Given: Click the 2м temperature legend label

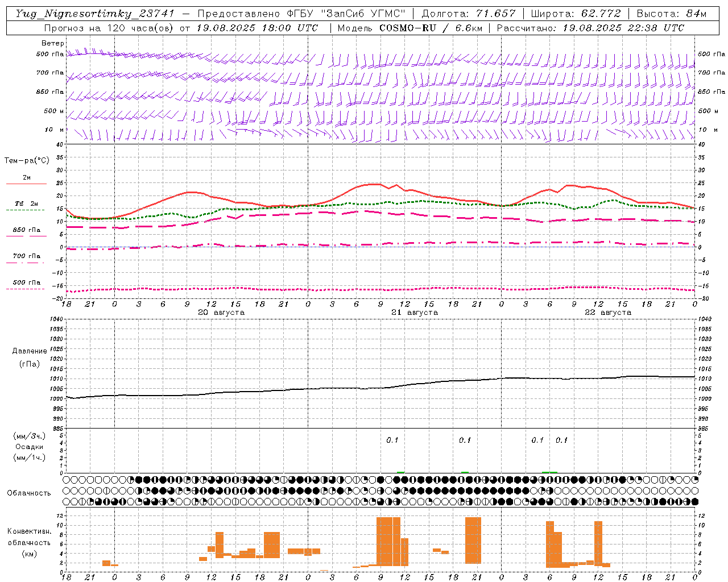Looking at the screenshot, I should pos(27,177).
